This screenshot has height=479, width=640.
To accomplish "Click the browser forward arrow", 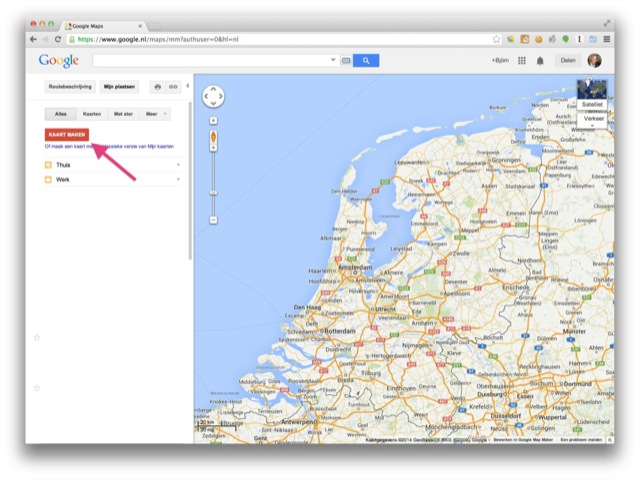I will click(x=46, y=39).
